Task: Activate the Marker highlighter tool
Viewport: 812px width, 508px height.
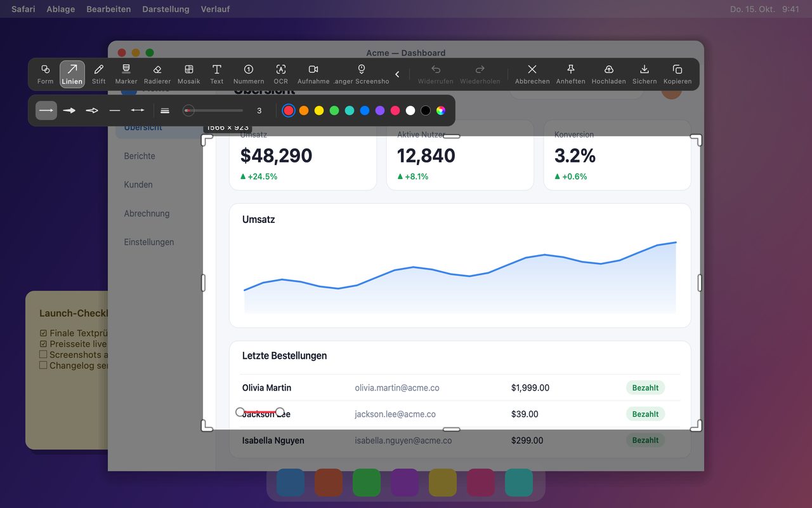Action: click(x=126, y=74)
